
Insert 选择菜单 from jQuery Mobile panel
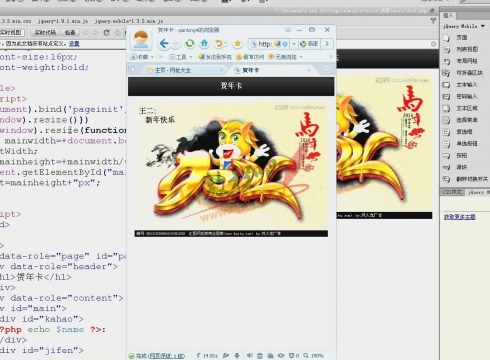[x=467, y=120]
